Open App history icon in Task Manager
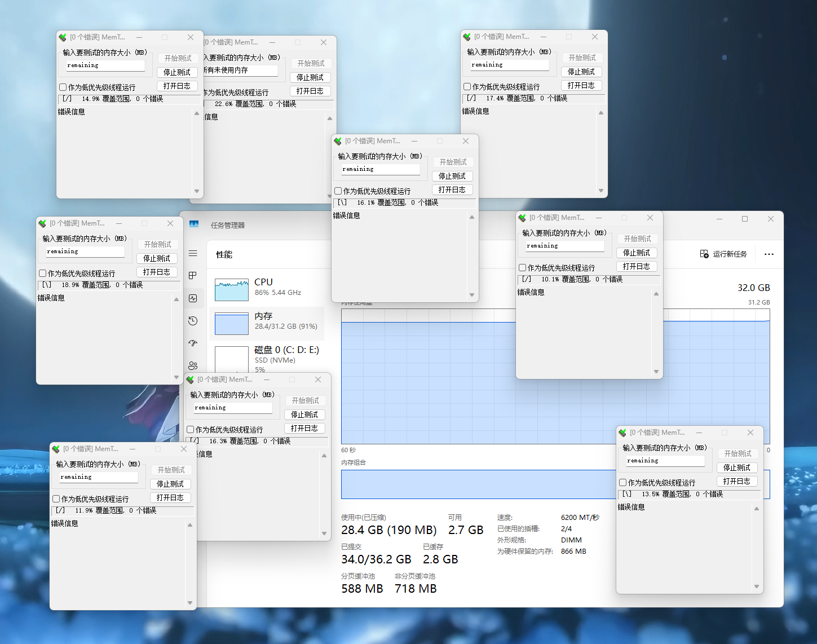The width and height of the screenshot is (817, 644). tap(193, 321)
